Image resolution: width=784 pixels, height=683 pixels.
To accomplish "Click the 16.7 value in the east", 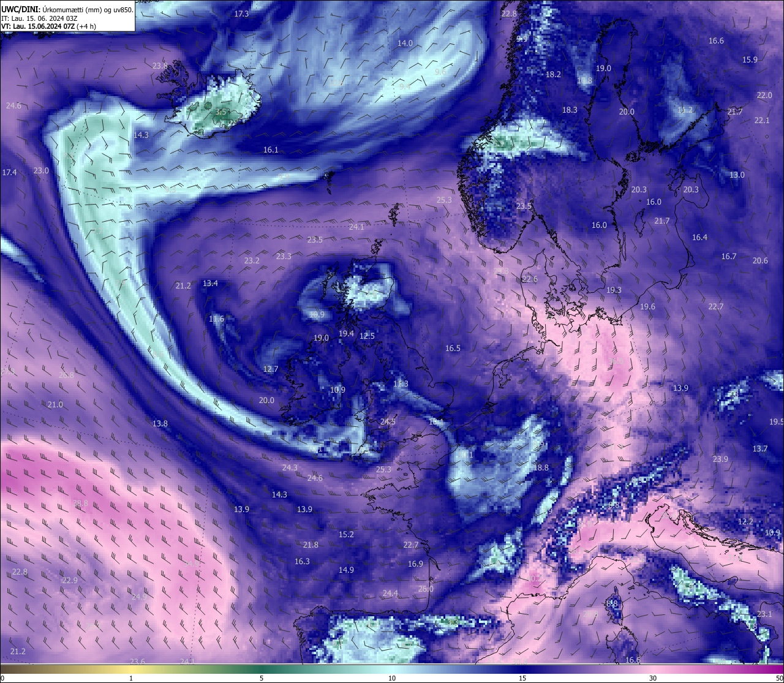I will click(x=728, y=256).
